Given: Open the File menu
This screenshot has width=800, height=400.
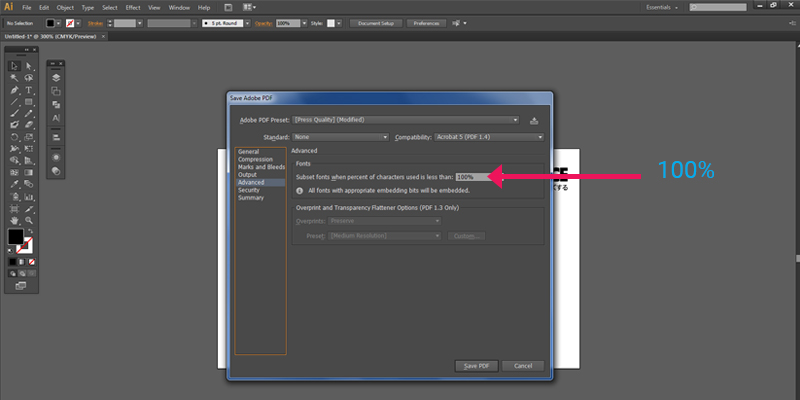Looking at the screenshot, I should tap(27, 8).
